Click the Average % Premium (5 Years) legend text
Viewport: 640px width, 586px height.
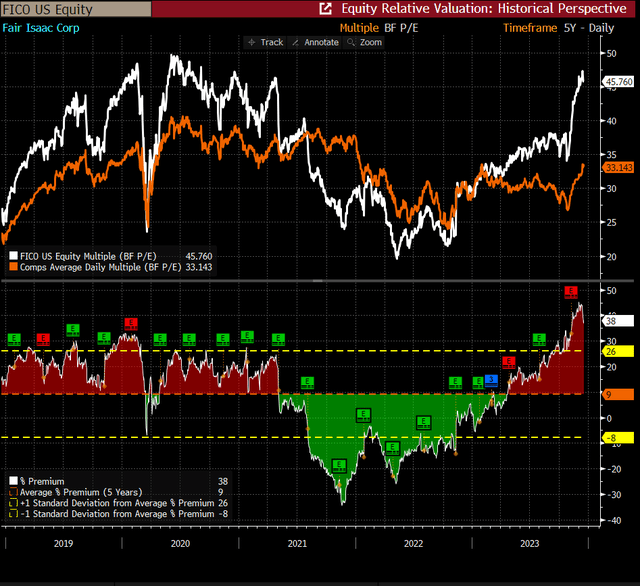tap(81, 493)
